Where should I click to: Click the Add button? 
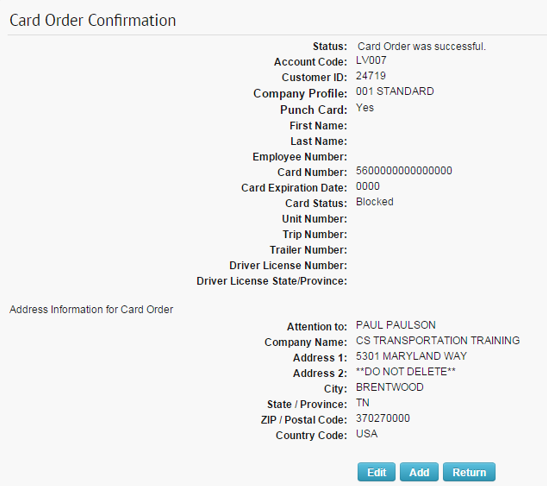tap(419, 472)
